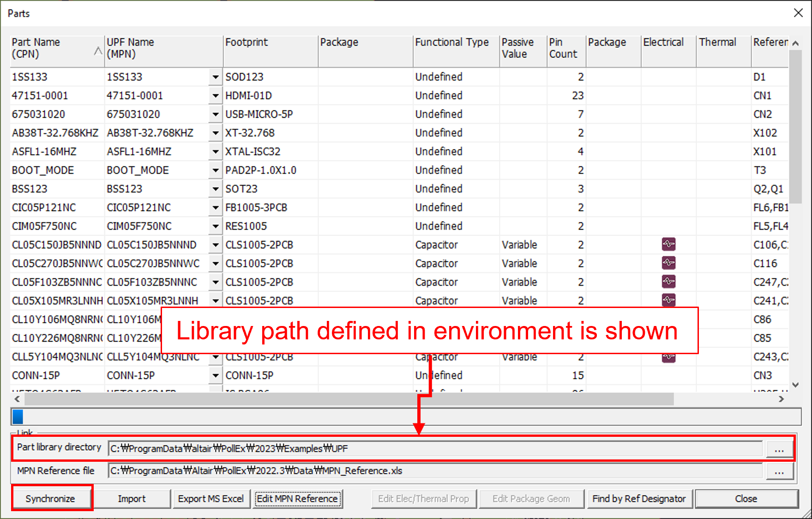This screenshot has height=519, width=812.
Task: Click electrical icon for CL05X105MR3LNNH capacitor
Action: (668, 300)
